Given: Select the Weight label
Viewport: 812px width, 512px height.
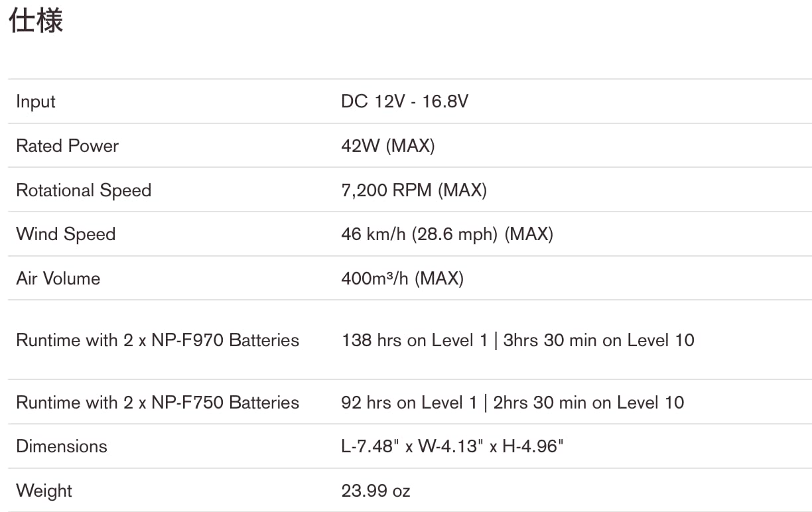Looking at the screenshot, I should [44, 491].
